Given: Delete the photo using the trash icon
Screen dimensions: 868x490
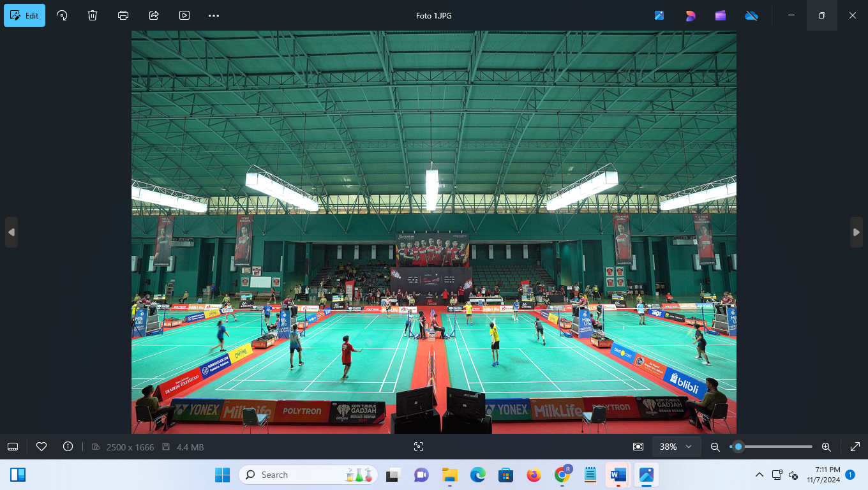Looking at the screenshot, I should tap(93, 15).
